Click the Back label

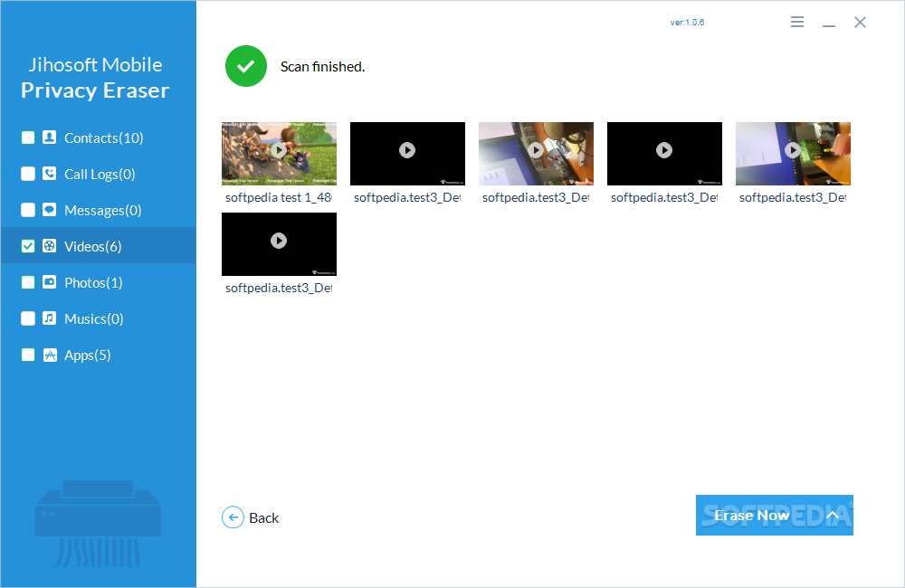(263, 518)
